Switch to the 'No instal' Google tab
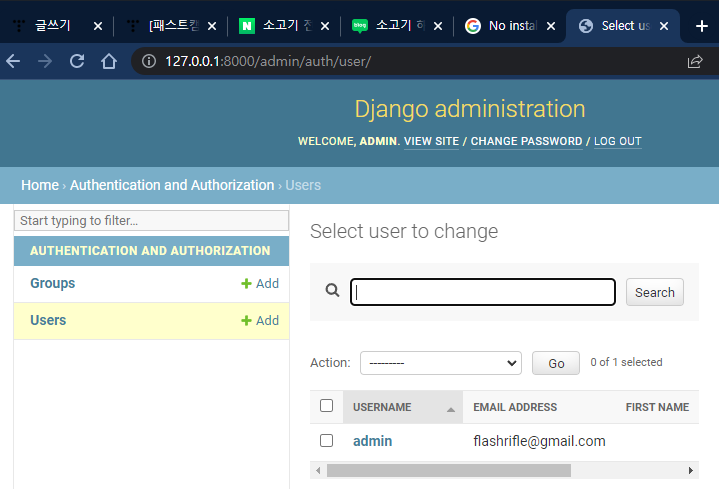Screen dimensions: 719x489 [513, 26]
